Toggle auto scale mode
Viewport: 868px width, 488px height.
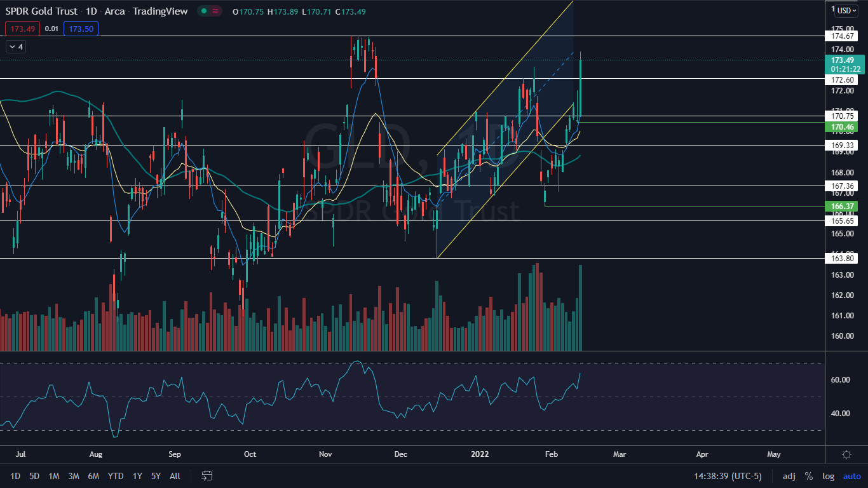[851, 476]
